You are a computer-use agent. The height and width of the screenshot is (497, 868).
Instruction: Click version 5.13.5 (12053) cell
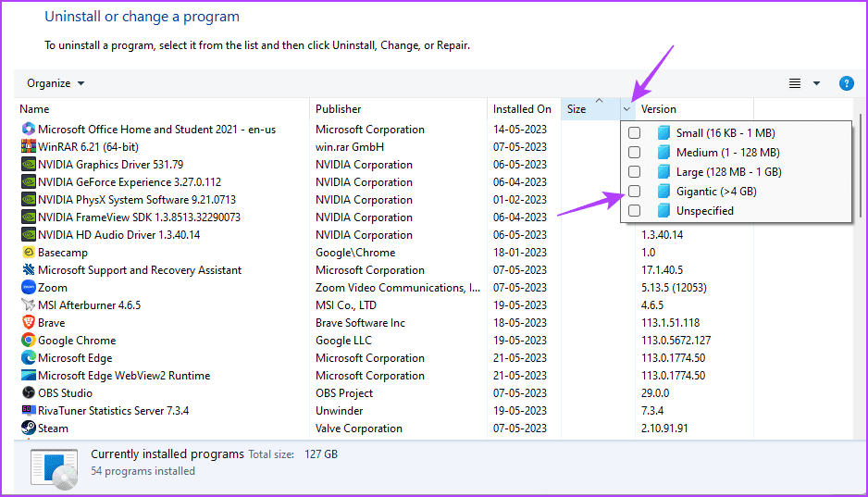pyautogui.click(x=674, y=287)
